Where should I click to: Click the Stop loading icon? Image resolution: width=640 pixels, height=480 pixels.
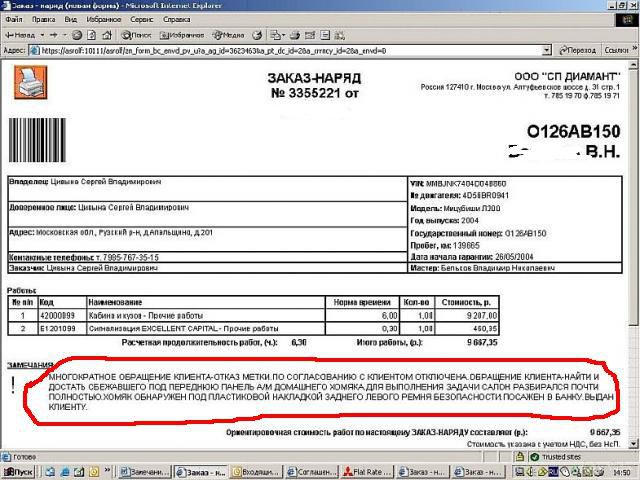(x=77, y=36)
